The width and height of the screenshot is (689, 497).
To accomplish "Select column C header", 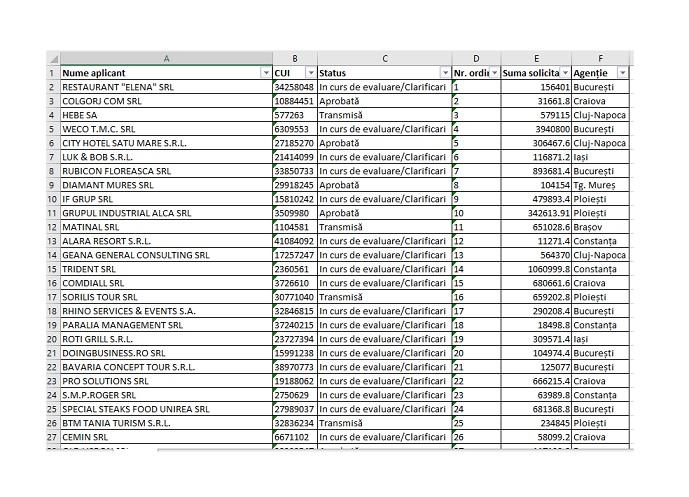I will pos(384,59).
